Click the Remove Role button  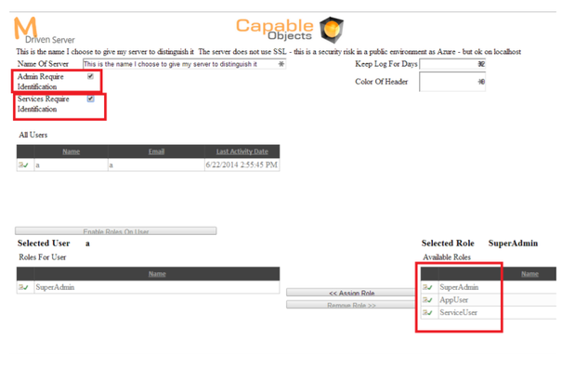pyautogui.click(x=351, y=305)
